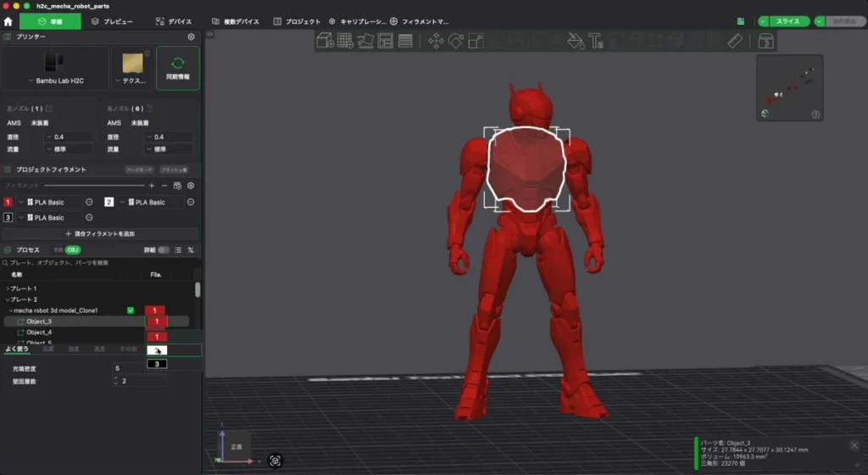Click the Add plate grid icon
This screenshot has width=868, height=475.
click(345, 41)
